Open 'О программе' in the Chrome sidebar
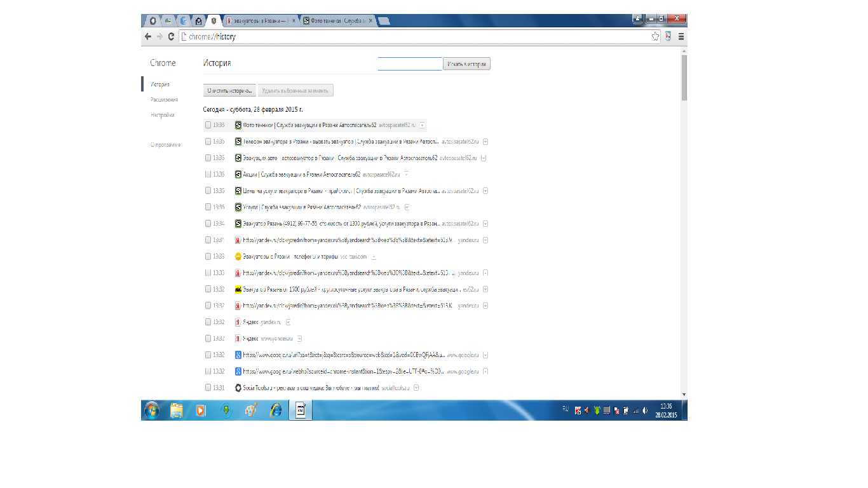Image resolution: width=868 pixels, height=488 pixels. (166, 145)
